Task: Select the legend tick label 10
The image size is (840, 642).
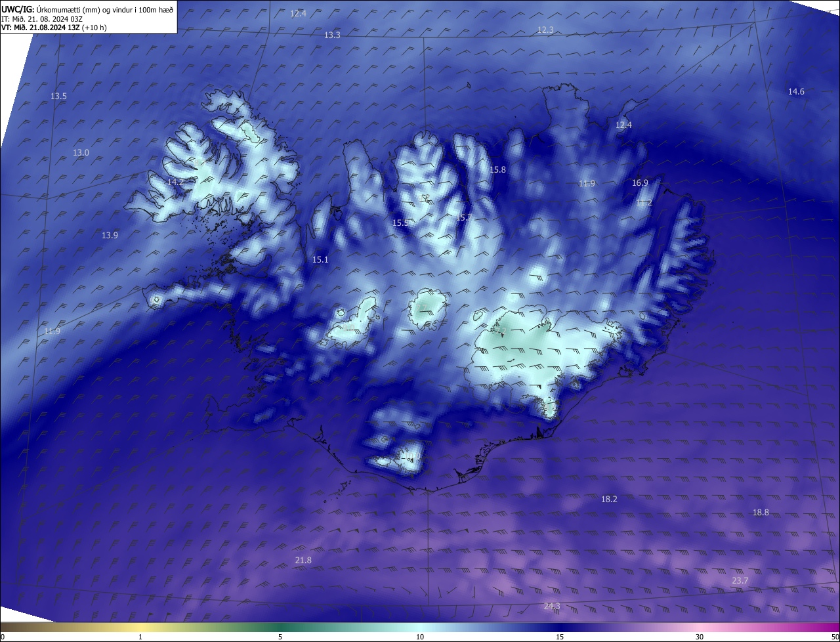Action: [x=420, y=637]
